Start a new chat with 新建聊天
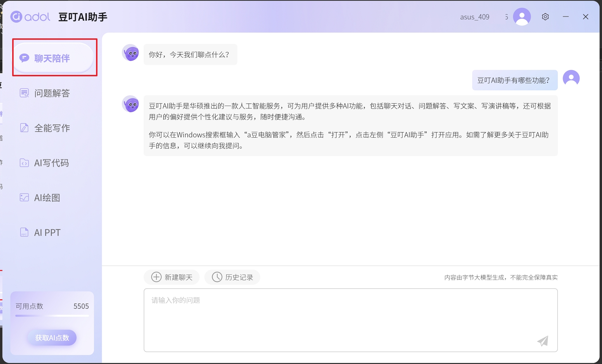Viewport: 602px width, 364px height. (172, 277)
